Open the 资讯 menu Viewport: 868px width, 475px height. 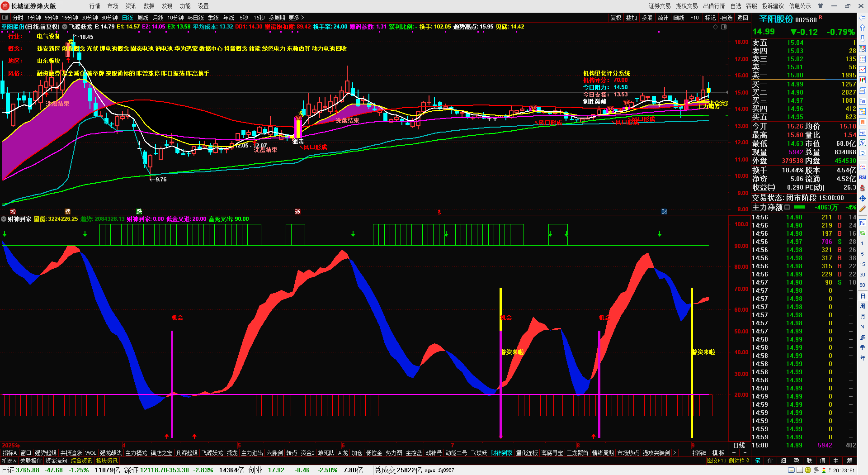coord(131,6)
